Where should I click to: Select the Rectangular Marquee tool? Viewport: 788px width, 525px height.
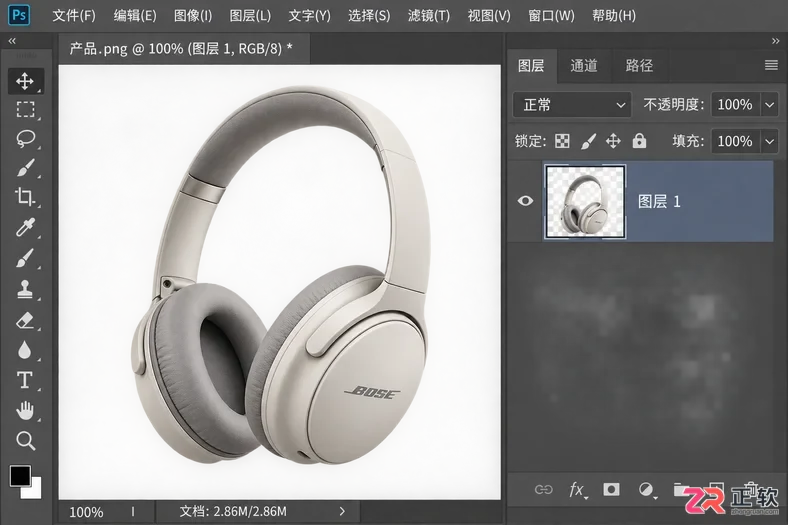[25, 110]
